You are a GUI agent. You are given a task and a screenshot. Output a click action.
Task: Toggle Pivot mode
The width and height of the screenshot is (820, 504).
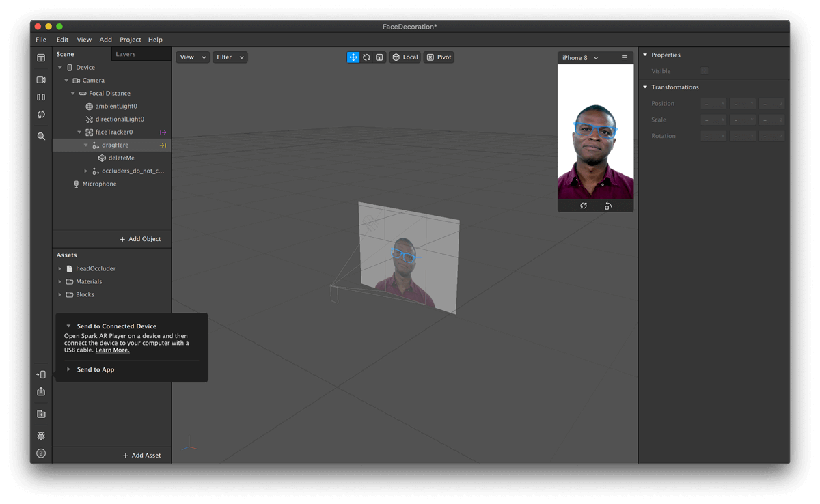click(x=439, y=57)
